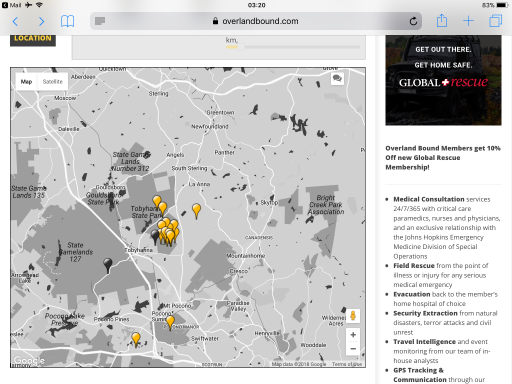Viewport: 512px width, 384px height.
Task: Select the Map view tab
Action: tap(26, 82)
